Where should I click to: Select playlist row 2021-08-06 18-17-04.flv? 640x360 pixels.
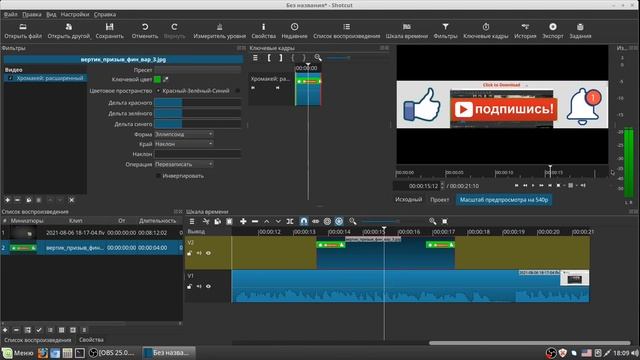tap(91, 233)
